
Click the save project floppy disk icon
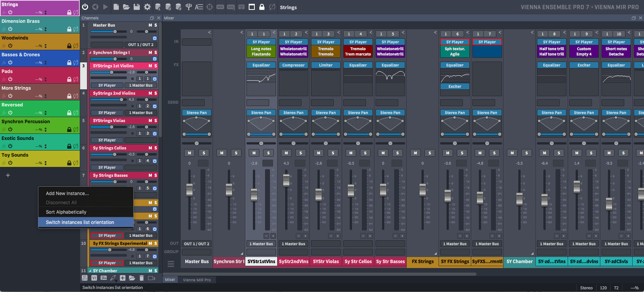[137, 7]
